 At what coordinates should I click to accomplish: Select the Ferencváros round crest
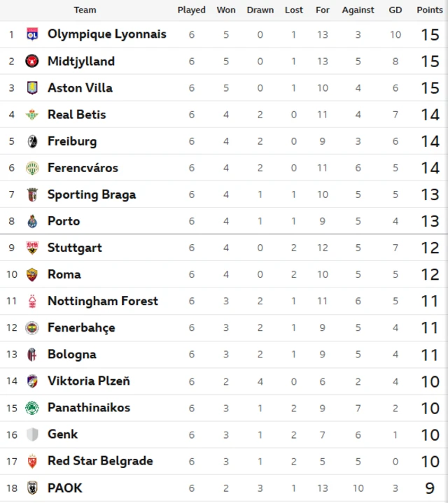click(32, 168)
